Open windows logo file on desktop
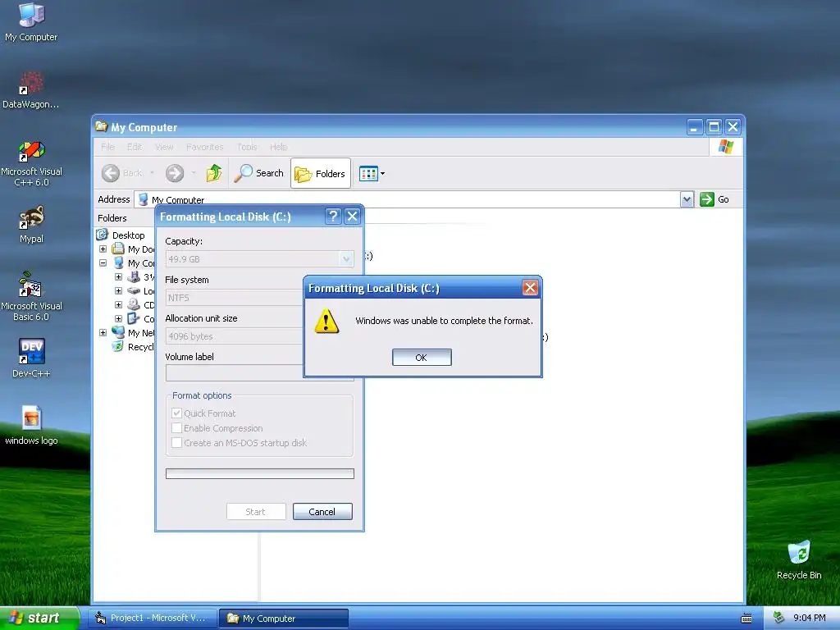Viewport: 840px width, 630px height. (x=31, y=426)
